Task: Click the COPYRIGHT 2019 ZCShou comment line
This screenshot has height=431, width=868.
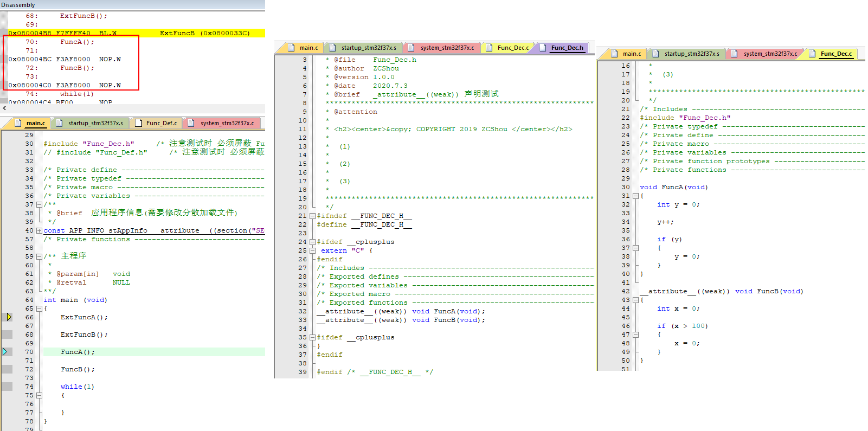Action: click(449, 129)
